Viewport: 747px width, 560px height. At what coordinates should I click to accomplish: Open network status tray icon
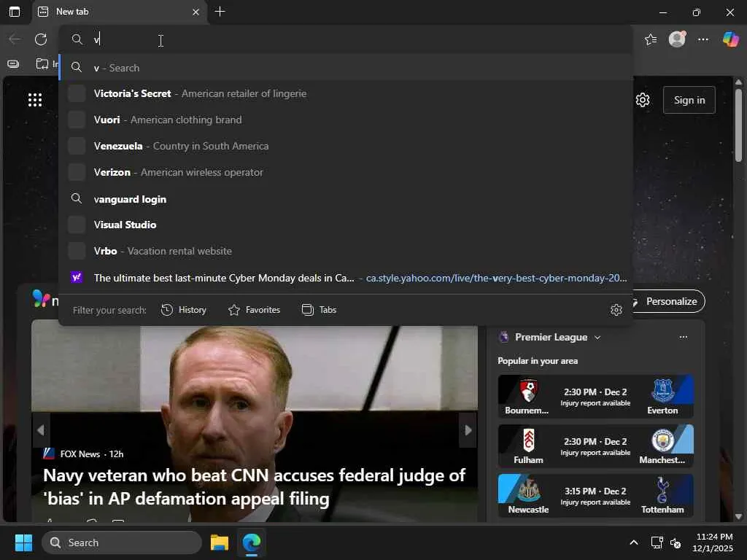[x=657, y=542]
